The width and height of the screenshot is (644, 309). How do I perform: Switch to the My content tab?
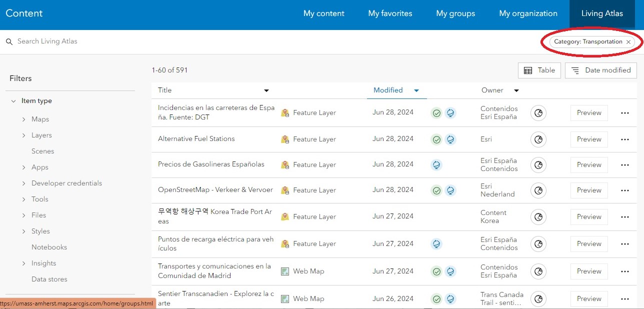click(324, 13)
